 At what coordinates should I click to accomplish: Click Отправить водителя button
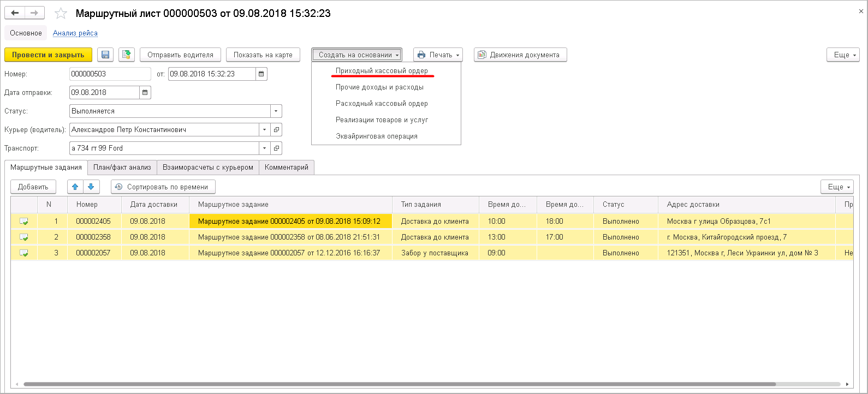click(180, 55)
